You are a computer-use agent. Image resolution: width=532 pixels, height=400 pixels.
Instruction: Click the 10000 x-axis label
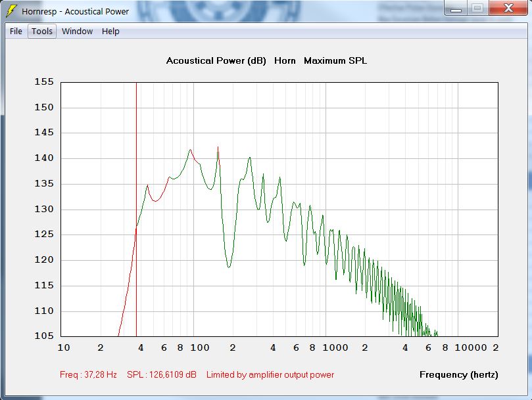coord(471,348)
